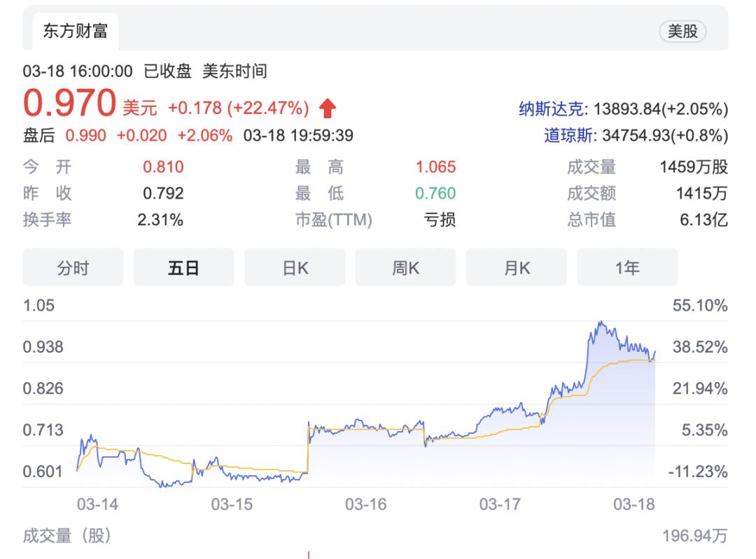Click the 东方财富 tab header
Viewport: 756px width, 559px height.
(76, 31)
